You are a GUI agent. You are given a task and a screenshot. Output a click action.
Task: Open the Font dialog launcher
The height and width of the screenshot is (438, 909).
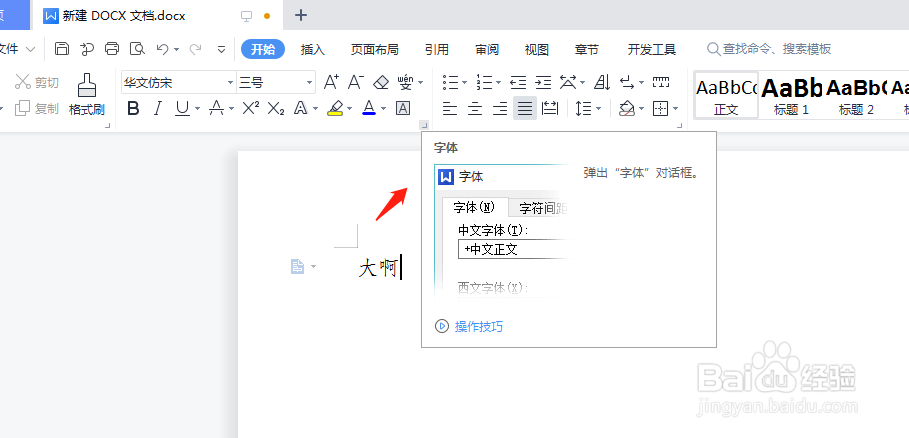424,125
